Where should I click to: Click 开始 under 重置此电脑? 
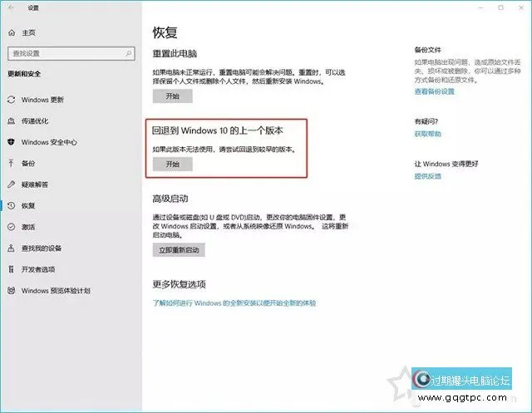pyautogui.click(x=173, y=96)
